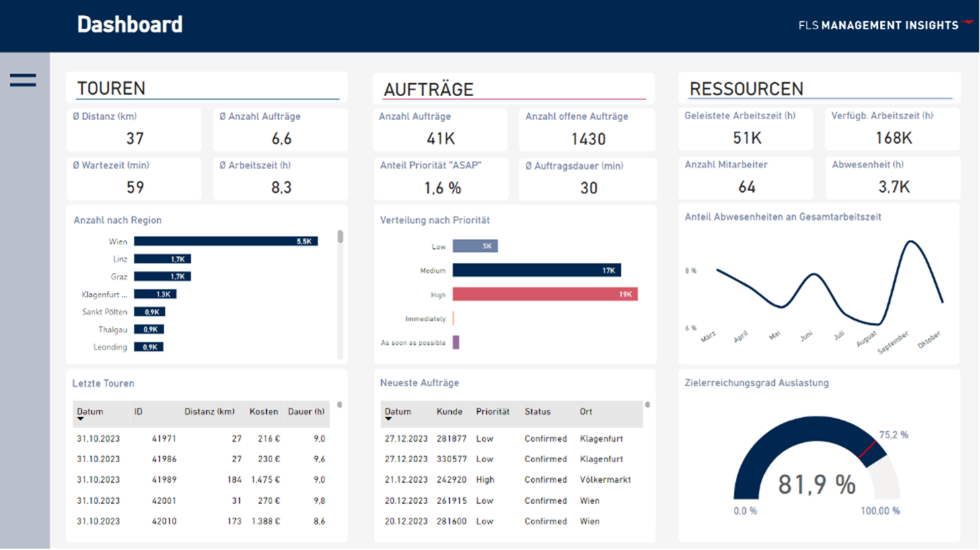Click the Ø Anzahl Aufträge value 6,6
Image resolution: width=980 pixels, height=550 pixels.
[281, 138]
